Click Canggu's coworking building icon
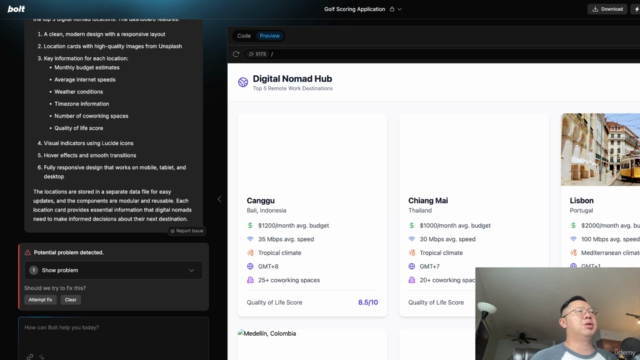This screenshot has width=640, height=360. pos(250,280)
